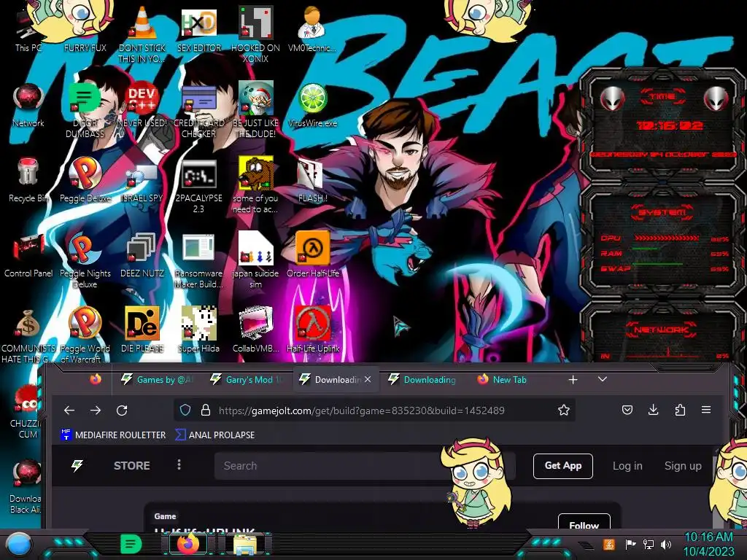Click the Sign up link
Viewport: 747px width, 560px height.
683,466
